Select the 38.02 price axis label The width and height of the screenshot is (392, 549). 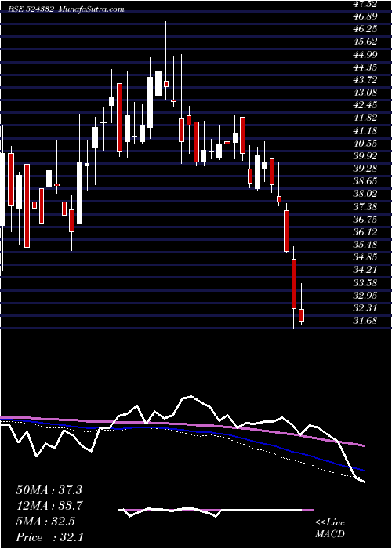coord(365,194)
